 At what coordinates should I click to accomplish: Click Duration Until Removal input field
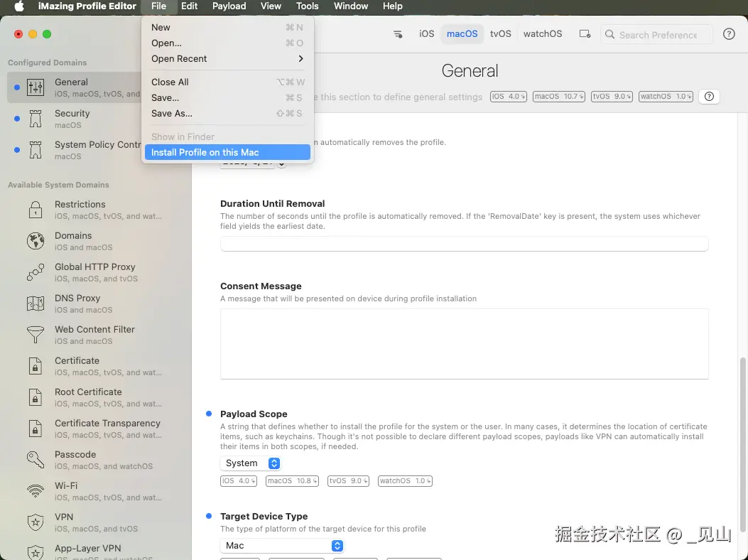point(464,244)
